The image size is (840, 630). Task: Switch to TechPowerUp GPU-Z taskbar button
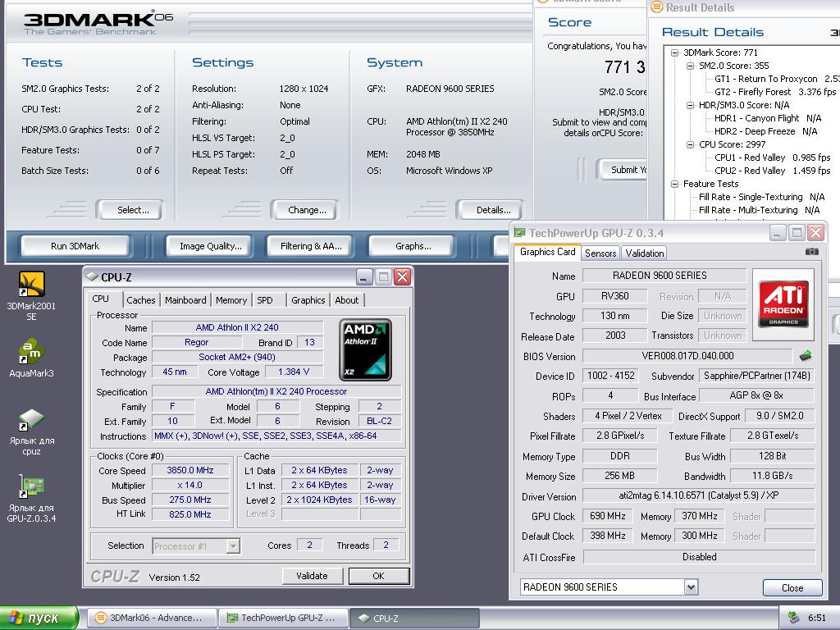[283, 618]
